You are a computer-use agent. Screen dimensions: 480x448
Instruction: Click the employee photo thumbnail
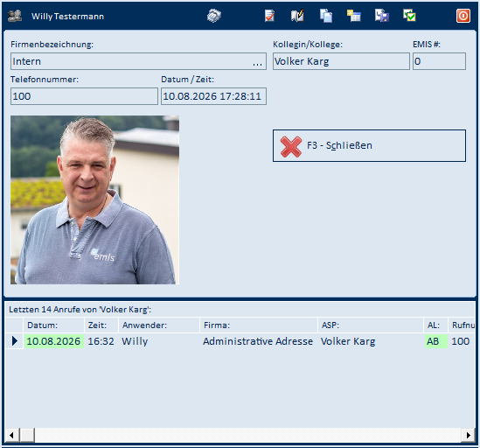pyautogui.click(x=95, y=199)
